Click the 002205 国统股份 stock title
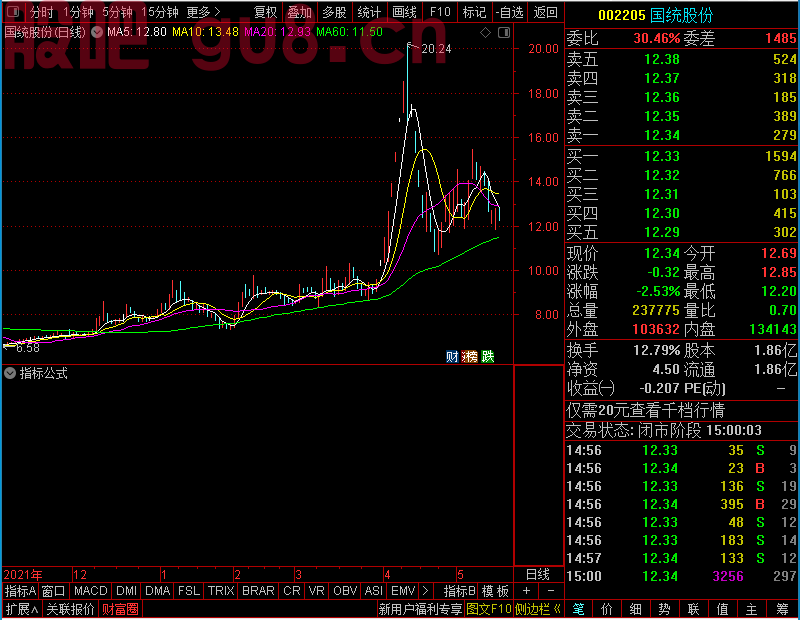Screen dimensions: 800x620 pyautogui.click(x=656, y=16)
